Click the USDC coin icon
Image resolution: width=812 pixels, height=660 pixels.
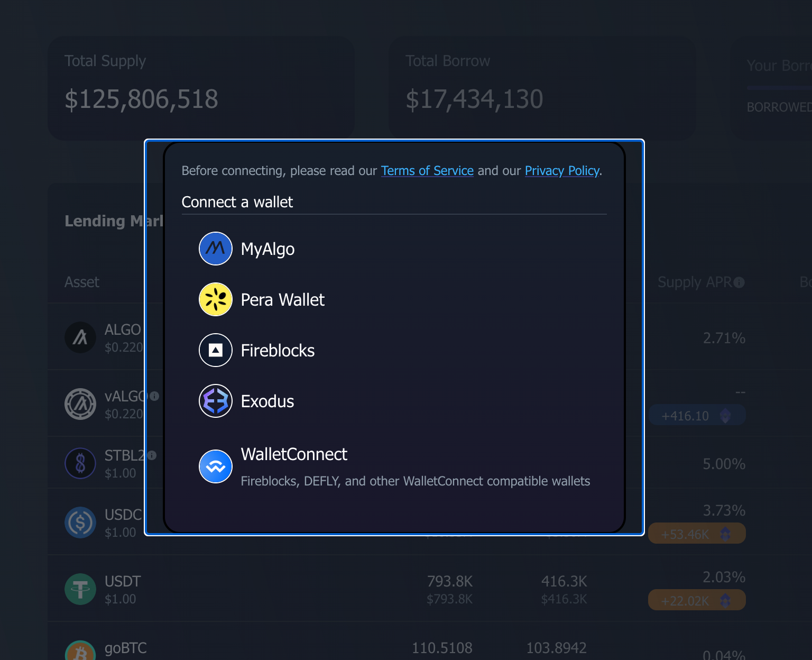[x=80, y=522]
